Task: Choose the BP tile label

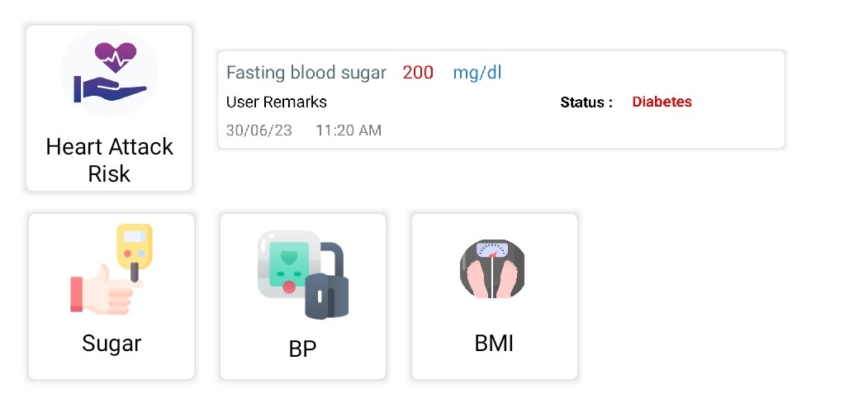Action: [x=303, y=349]
